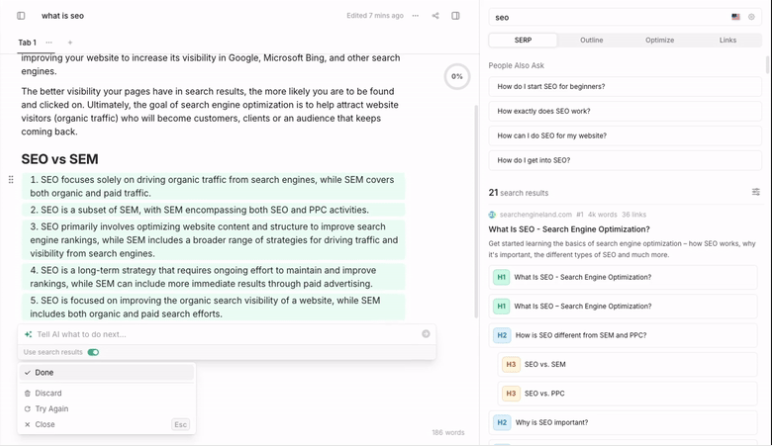Click searchengineland.com domain link
772x447 pixels.
[536, 215]
